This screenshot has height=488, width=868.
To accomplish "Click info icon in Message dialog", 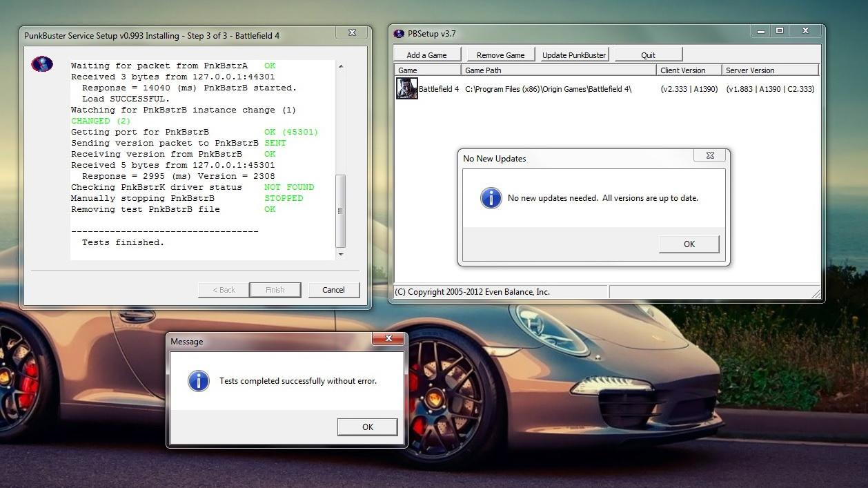I will pyautogui.click(x=198, y=380).
